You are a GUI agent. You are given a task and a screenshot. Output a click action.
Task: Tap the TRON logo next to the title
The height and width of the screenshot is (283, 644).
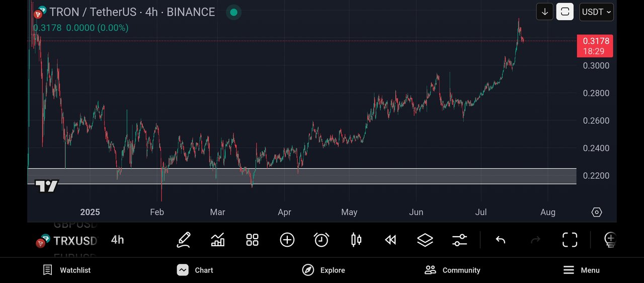(40, 12)
